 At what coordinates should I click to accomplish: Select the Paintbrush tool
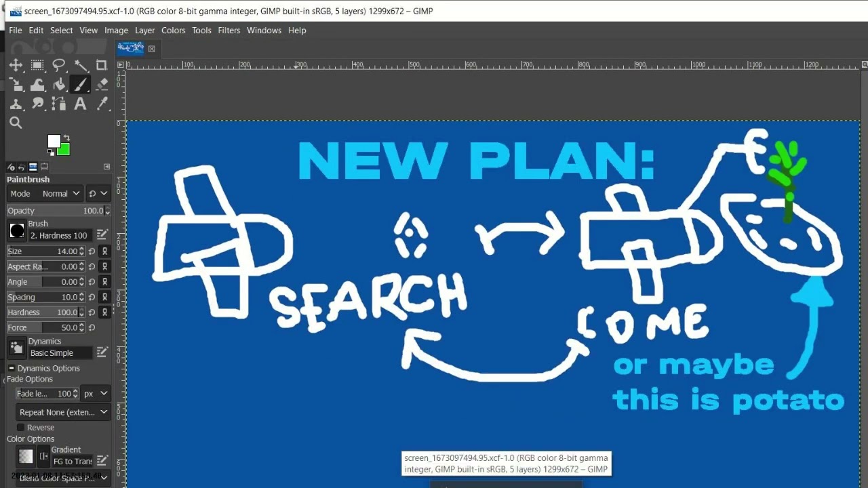81,85
